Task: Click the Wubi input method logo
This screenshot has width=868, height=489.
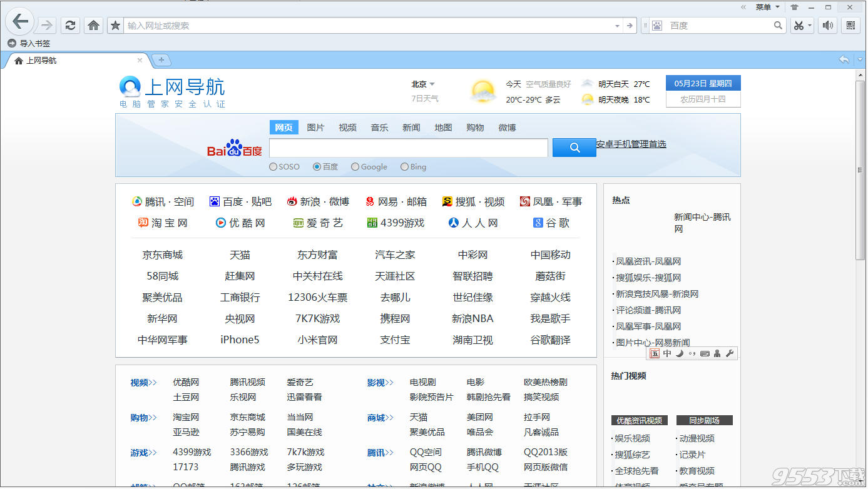Action: pos(654,353)
